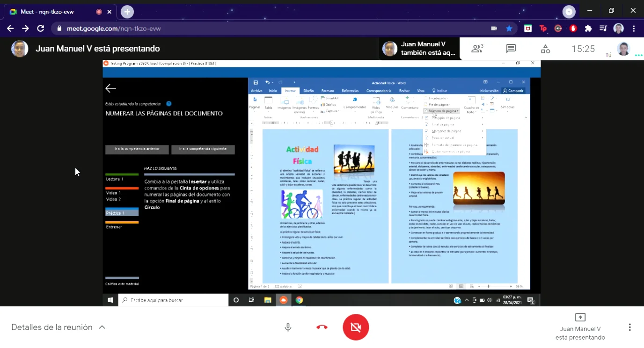Undo the last action in Word
This screenshot has width=644, height=348.
[267, 83]
